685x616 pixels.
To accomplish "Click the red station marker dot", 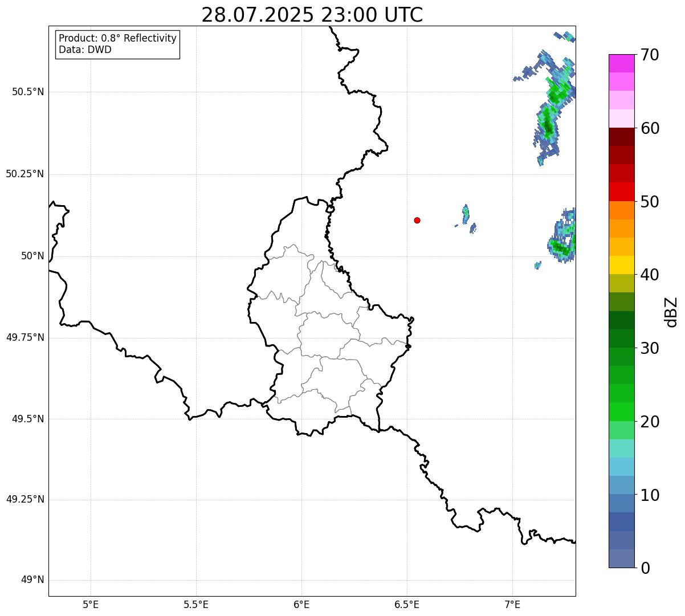I will (417, 220).
